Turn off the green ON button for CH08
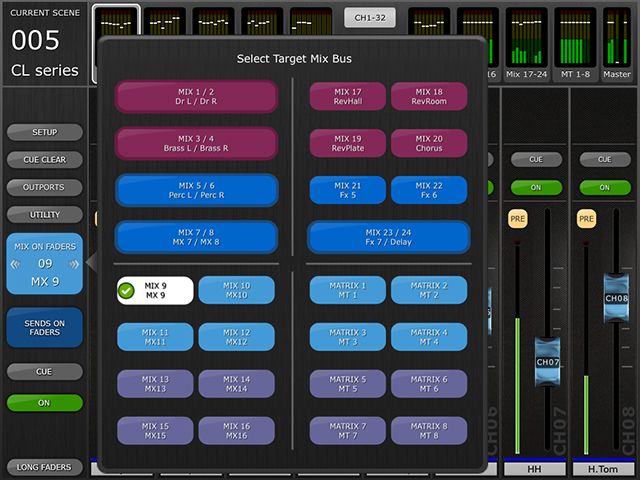Viewport: 640px width, 480px height. tap(605, 187)
